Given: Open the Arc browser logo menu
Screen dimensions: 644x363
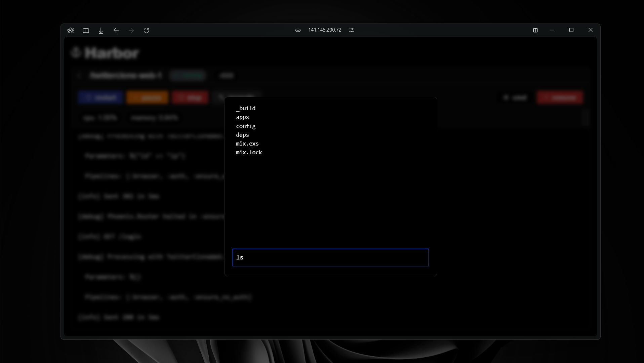Looking at the screenshot, I should tap(71, 30).
